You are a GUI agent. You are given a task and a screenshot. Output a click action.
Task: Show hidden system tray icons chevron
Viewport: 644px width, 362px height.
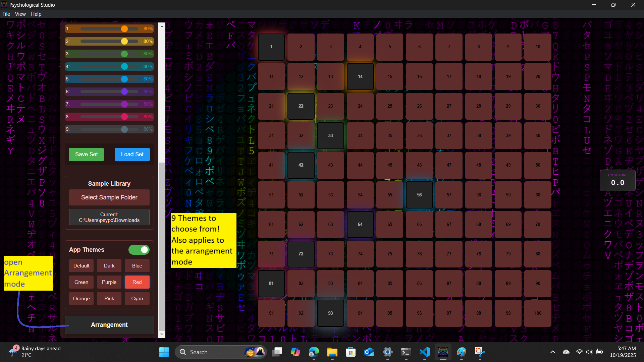pyautogui.click(x=552, y=352)
